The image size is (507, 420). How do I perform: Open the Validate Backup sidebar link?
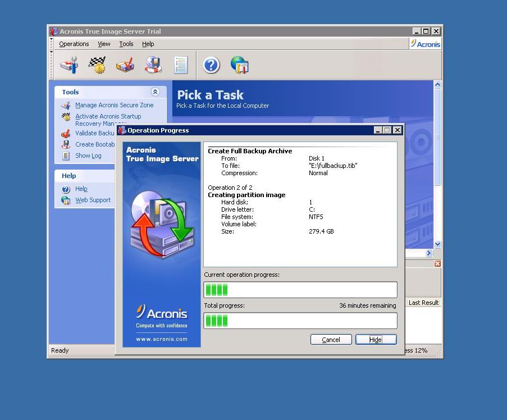point(95,133)
